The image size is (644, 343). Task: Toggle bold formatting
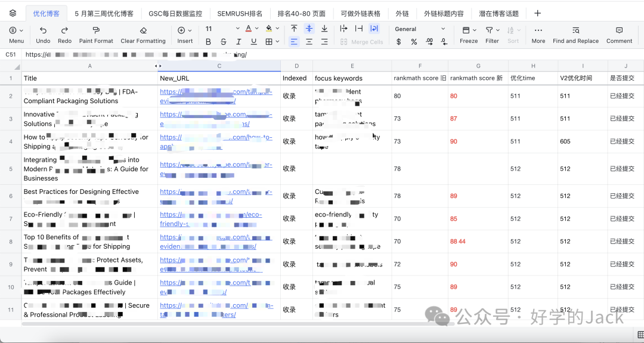tap(208, 42)
